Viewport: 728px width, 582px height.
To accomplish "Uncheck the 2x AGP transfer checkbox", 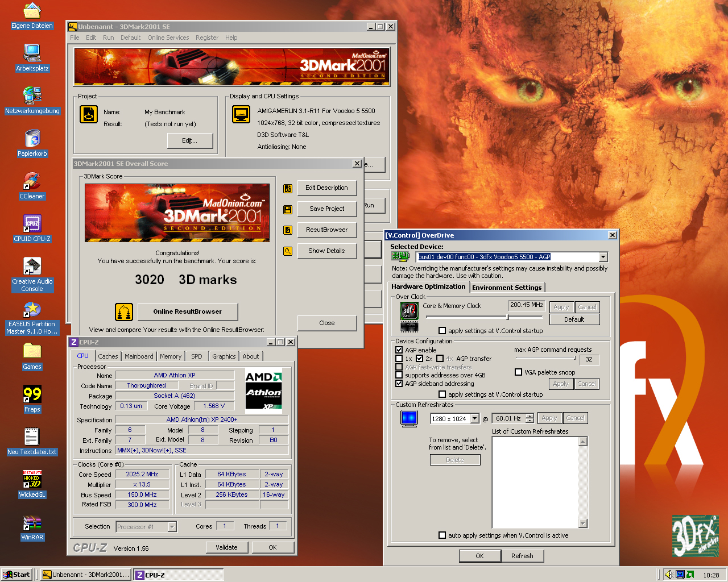I will [420, 359].
